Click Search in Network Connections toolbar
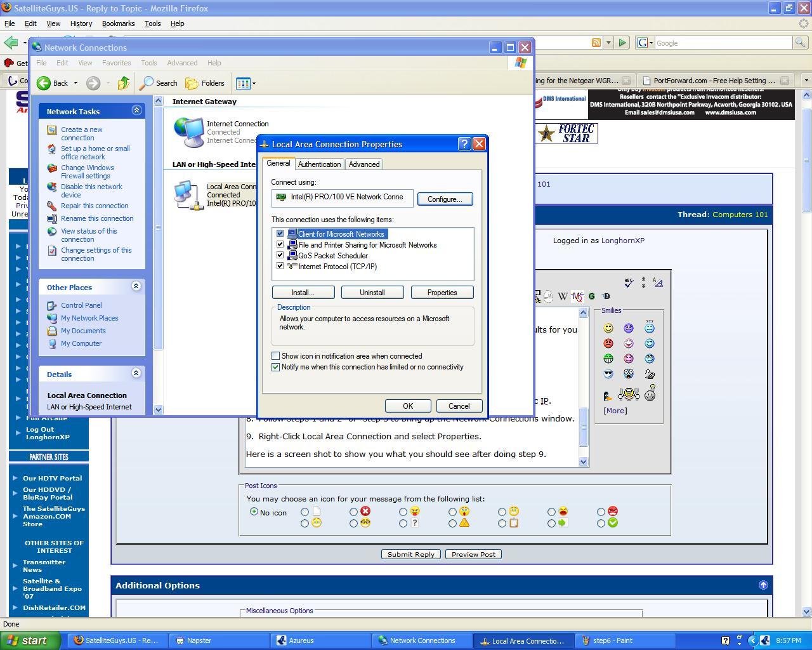The image size is (812, 650). pos(159,83)
